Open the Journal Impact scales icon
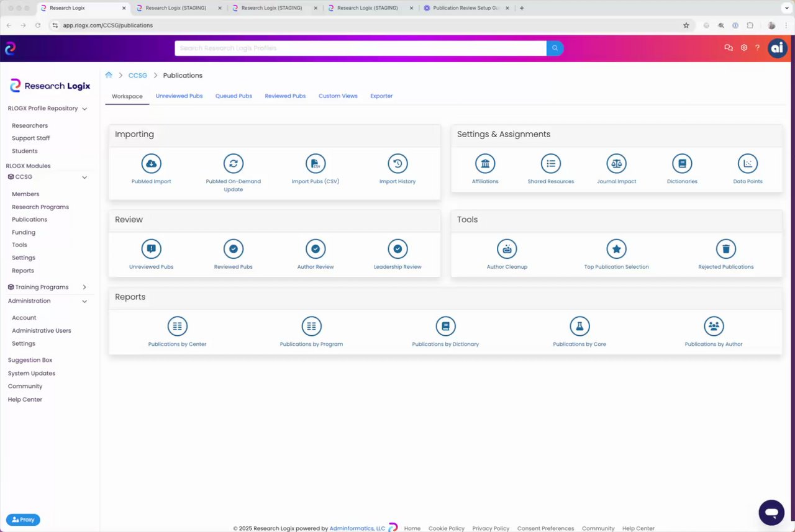This screenshot has height=532, width=795. pyautogui.click(x=616, y=164)
